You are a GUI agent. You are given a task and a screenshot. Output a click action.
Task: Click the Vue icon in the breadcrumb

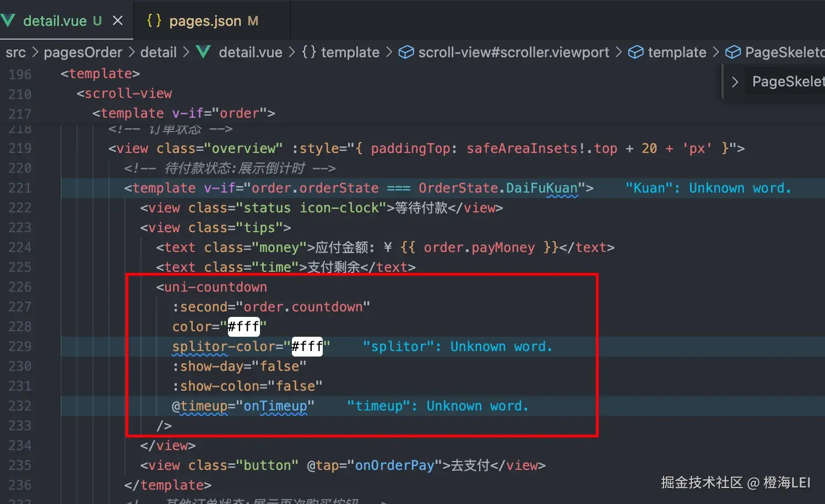click(x=203, y=52)
